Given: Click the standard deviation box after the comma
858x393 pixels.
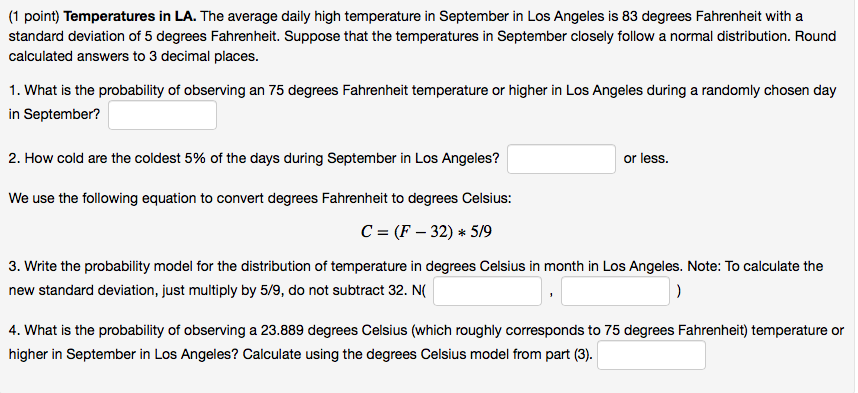Looking at the screenshot, I should (616, 291).
